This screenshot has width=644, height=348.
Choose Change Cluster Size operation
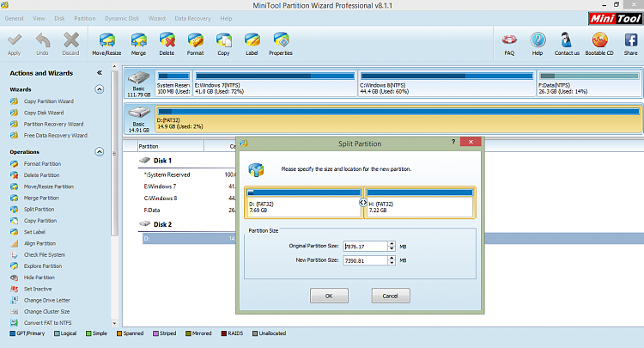point(46,311)
